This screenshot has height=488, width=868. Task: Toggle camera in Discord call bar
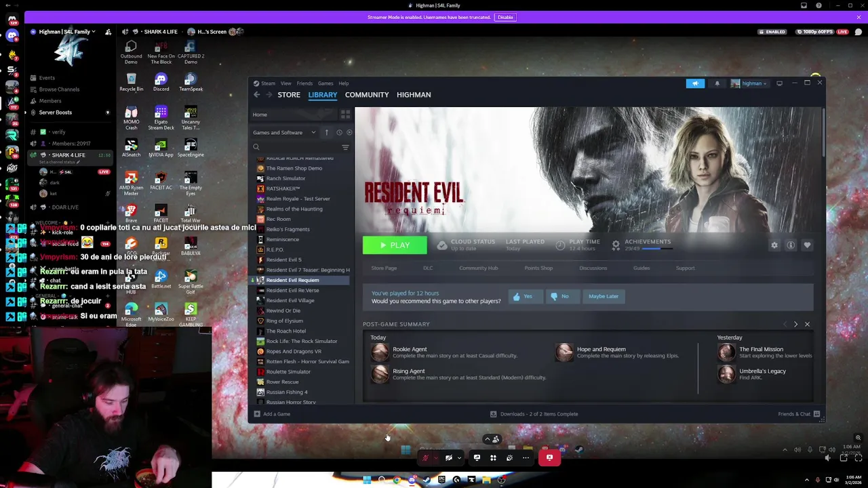[448, 458]
